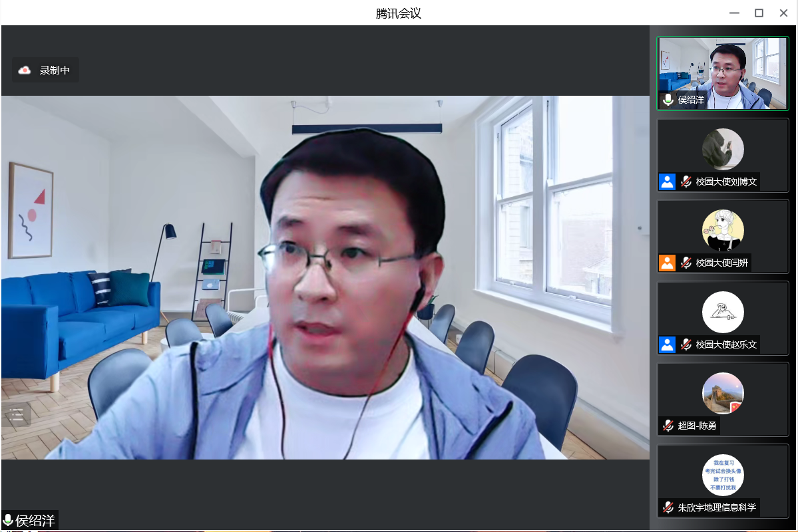798x532 pixels.
Task: Click muted mic icon for 朱欣宇地理信息科学
Action: click(x=668, y=507)
